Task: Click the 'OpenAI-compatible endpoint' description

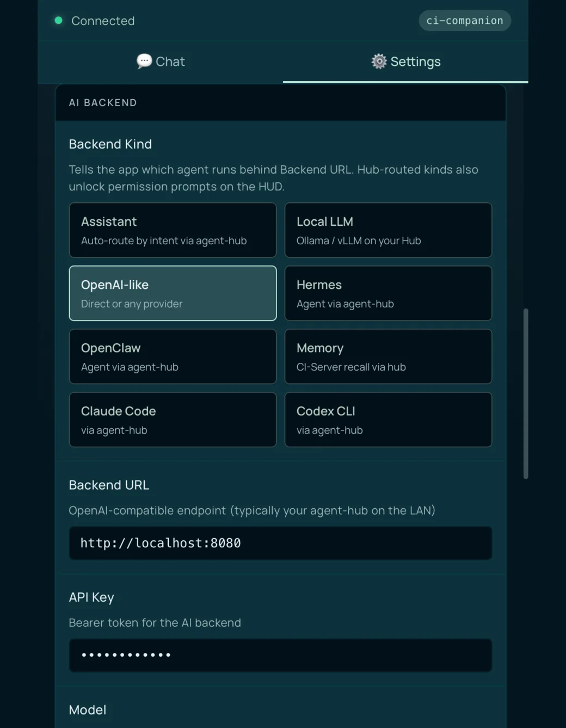Action: (x=252, y=510)
